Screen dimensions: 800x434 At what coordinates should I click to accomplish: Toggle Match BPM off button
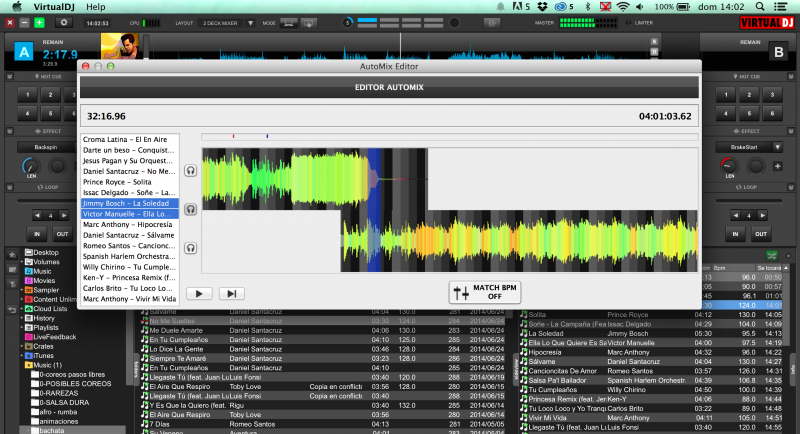click(485, 292)
